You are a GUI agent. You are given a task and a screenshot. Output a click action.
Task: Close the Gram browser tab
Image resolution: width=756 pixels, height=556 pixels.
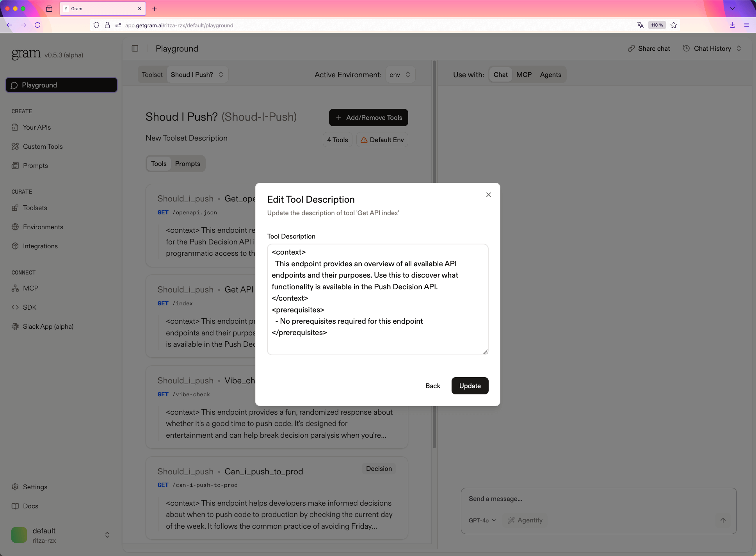point(140,9)
